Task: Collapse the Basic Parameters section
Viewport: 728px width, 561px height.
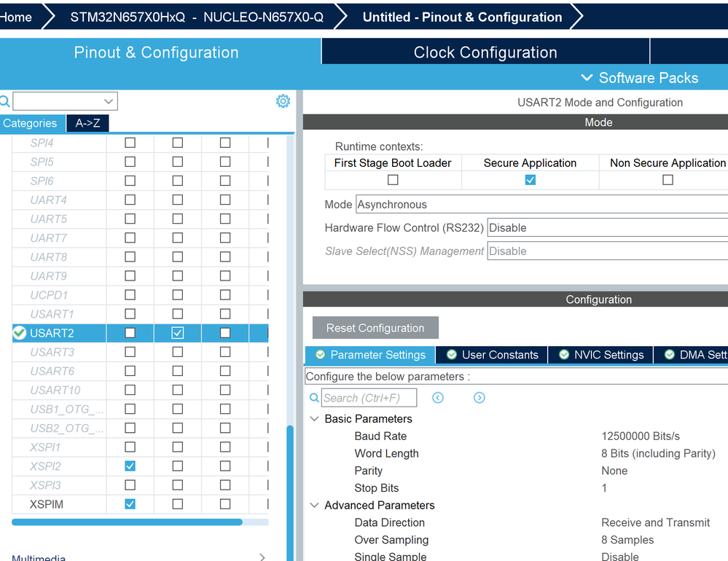Action: coord(314,418)
